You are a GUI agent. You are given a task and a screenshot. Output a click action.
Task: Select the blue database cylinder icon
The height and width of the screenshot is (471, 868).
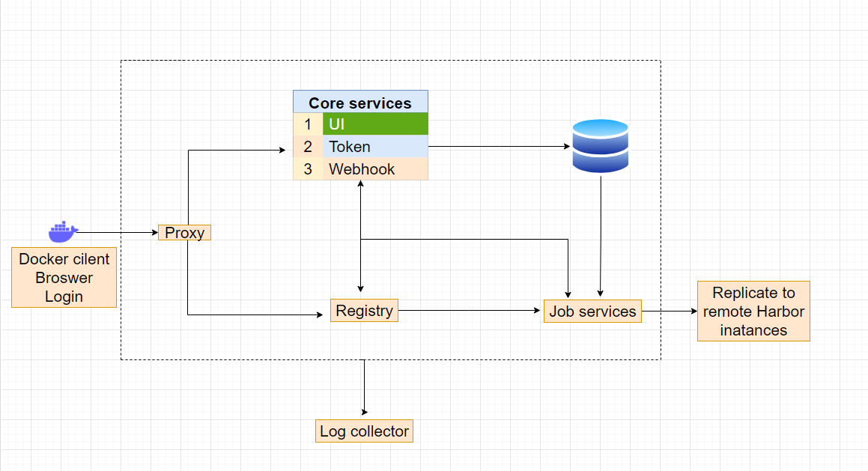(600, 146)
